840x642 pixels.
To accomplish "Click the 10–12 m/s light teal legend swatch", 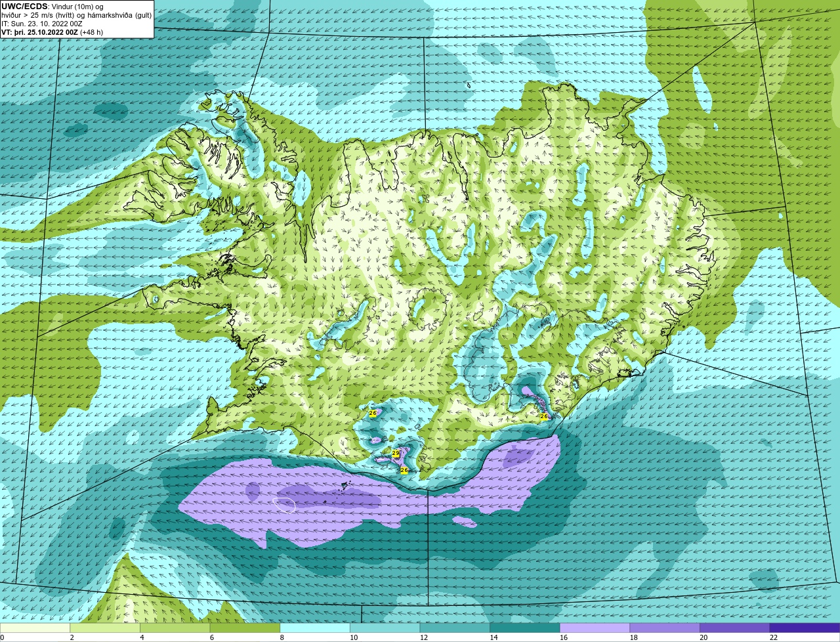I will pyautogui.click(x=385, y=628).
